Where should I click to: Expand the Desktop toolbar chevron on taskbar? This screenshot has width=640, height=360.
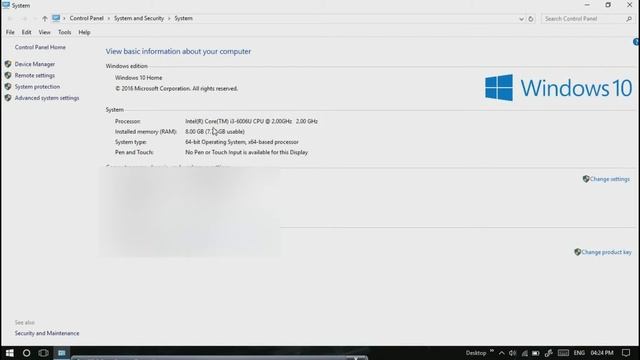tap(492, 351)
